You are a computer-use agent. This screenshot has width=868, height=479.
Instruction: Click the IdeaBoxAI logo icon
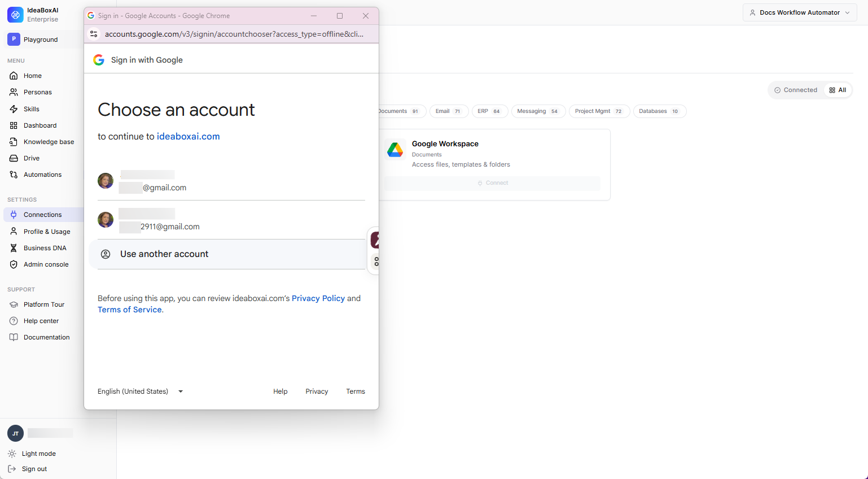[15, 15]
